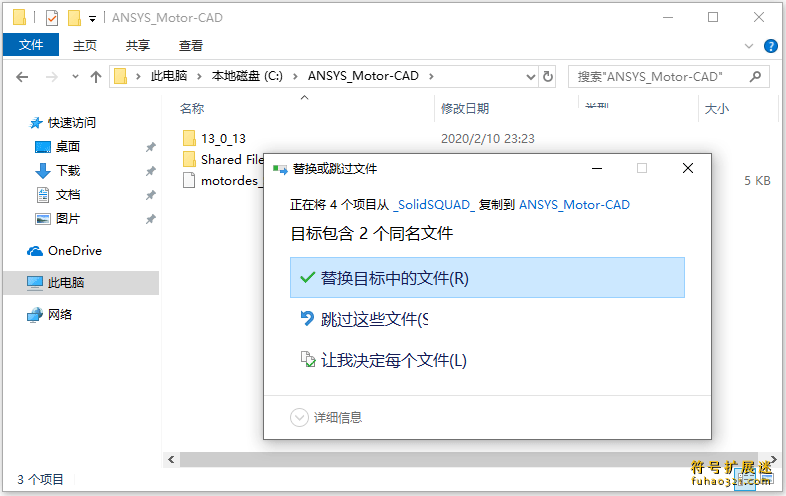Open the recent locations dropdown arrow
Screen dimensions: 786x496
pos(75,77)
